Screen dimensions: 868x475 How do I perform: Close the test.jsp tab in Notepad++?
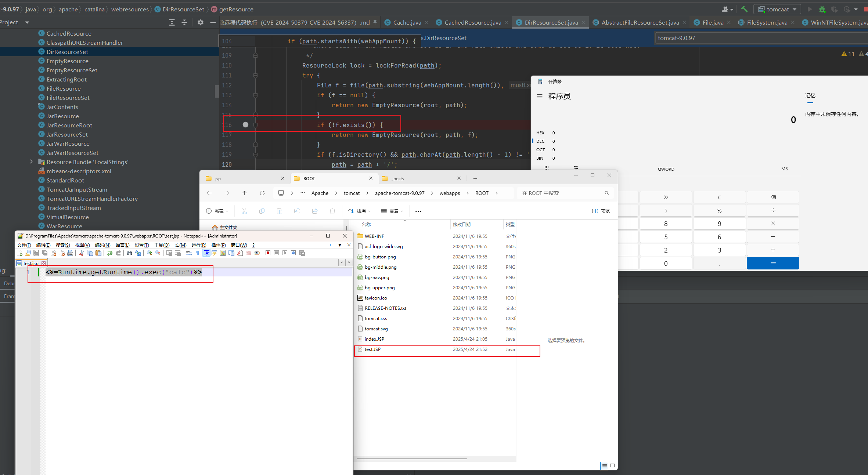click(x=43, y=263)
